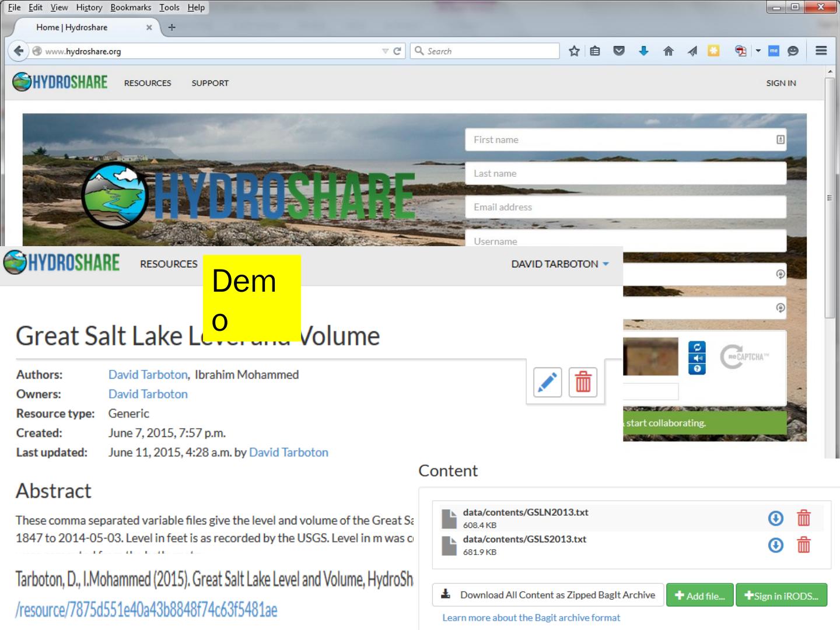Click the scrollbar up arrow
Viewport: 840px width, 630px height.
[830, 71]
